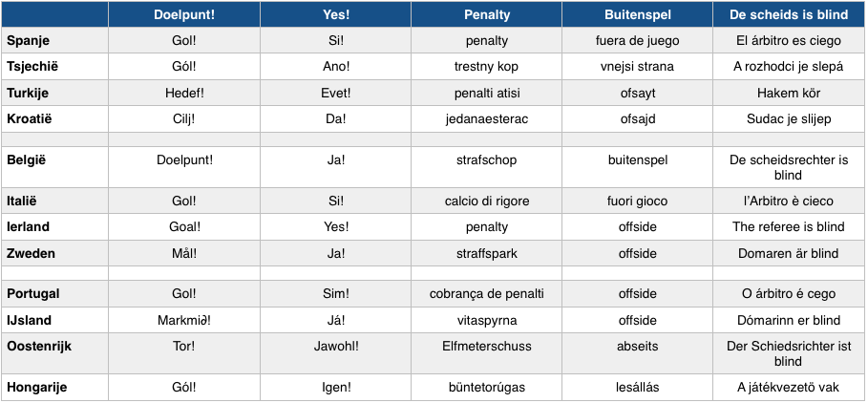Click the "Doelpunt!" column header
The image size is (868, 403).
coord(184,15)
